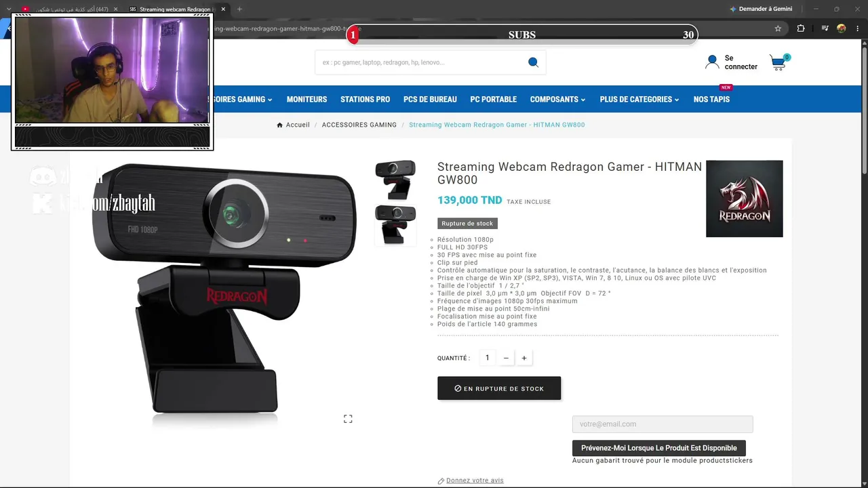This screenshot has height=488, width=868.
Task: Close the YouTube tab
Action: pyautogui.click(x=115, y=9)
